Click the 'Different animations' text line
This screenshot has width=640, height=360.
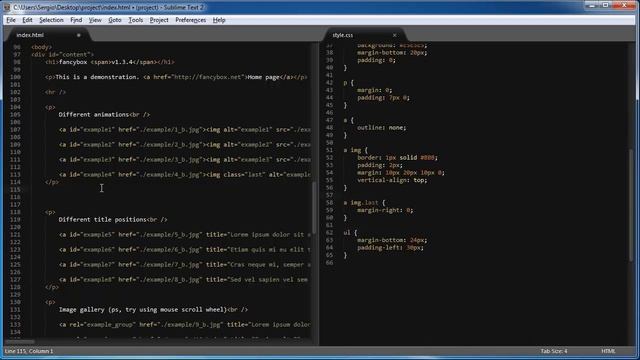coord(104,115)
